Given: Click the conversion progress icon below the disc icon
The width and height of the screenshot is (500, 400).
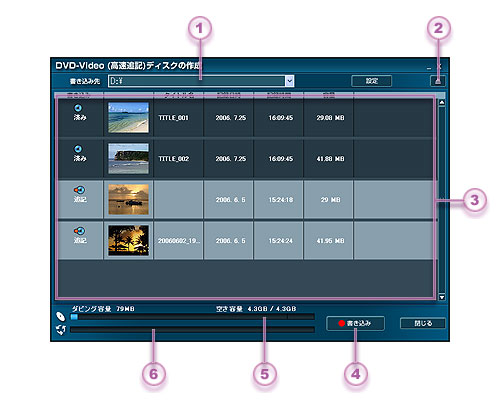Looking at the screenshot, I should (61, 330).
